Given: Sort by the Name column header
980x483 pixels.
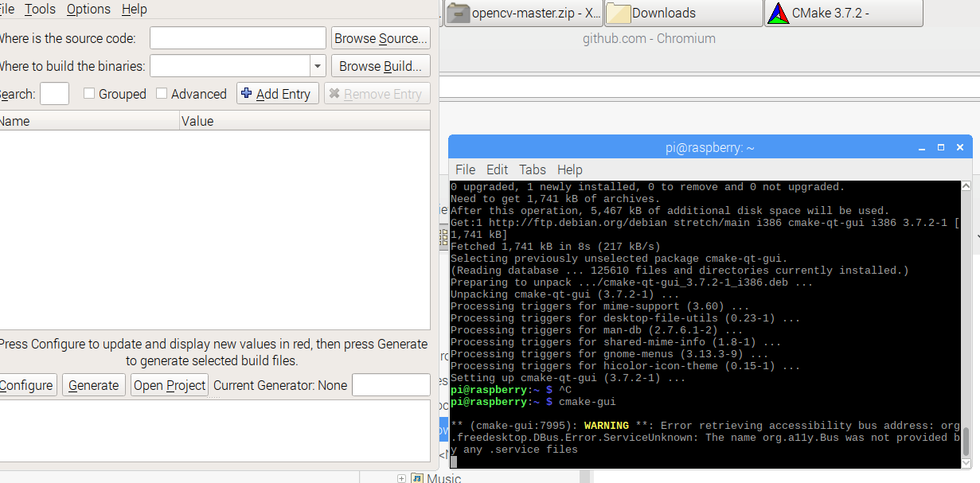Looking at the screenshot, I should tap(89, 121).
